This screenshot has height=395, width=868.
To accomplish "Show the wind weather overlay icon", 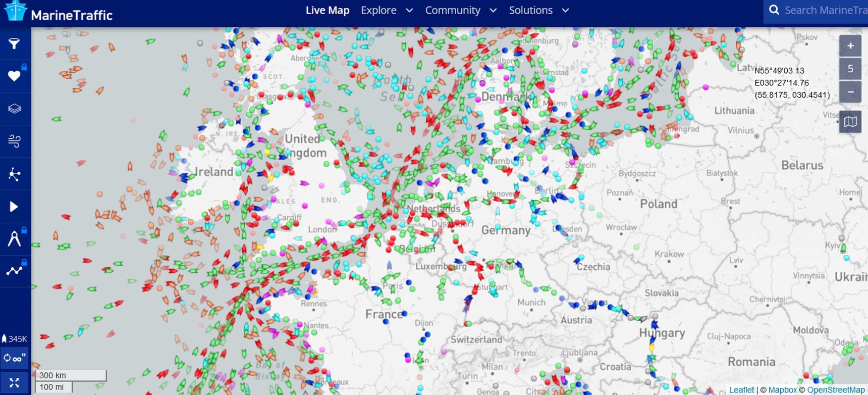I will click(x=14, y=141).
